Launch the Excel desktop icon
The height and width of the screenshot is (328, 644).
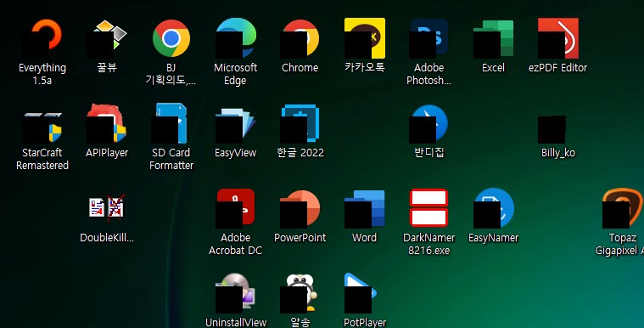point(494,38)
